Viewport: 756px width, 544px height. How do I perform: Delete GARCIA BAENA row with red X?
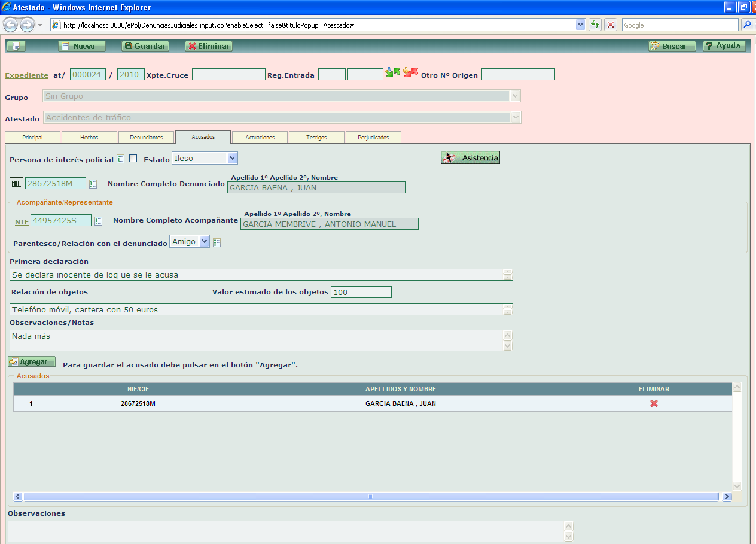coord(654,404)
